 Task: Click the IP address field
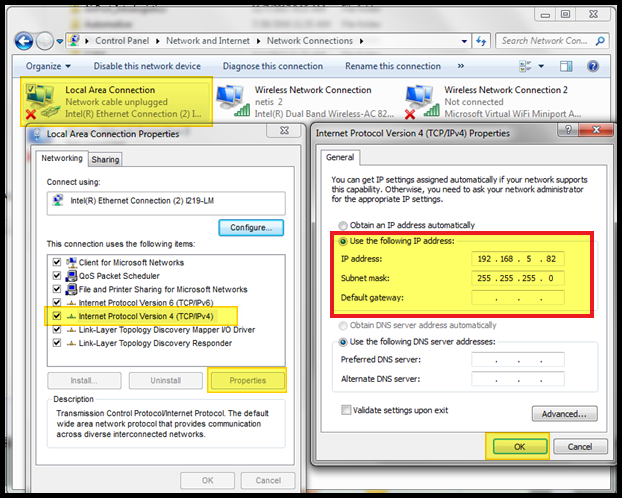pos(518,259)
